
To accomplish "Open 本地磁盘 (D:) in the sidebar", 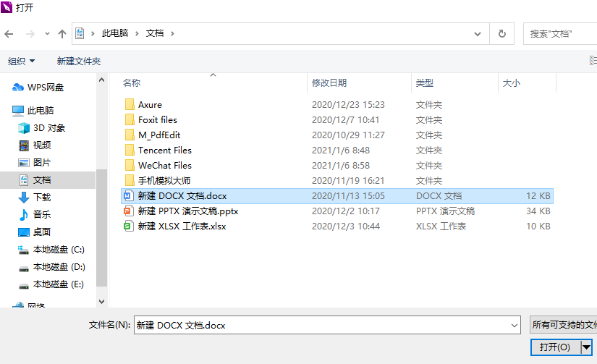I will [x=52, y=267].
